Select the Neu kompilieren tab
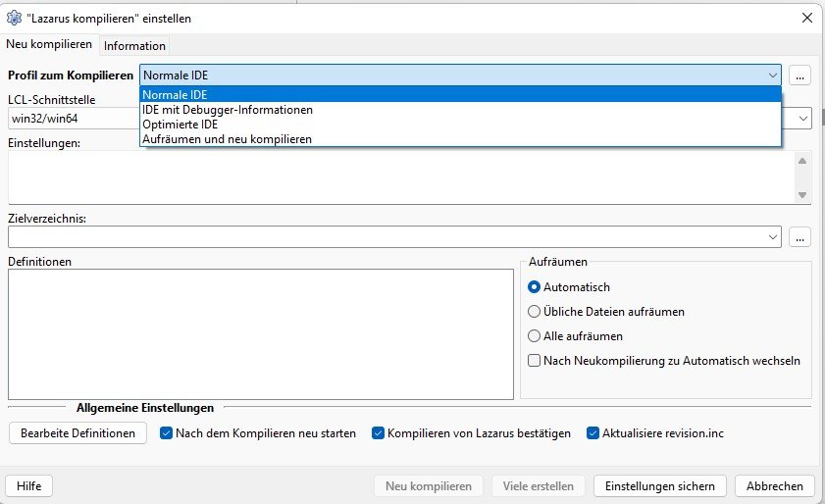This screenshot has height=504, width=825. click(x=49, y=44)
